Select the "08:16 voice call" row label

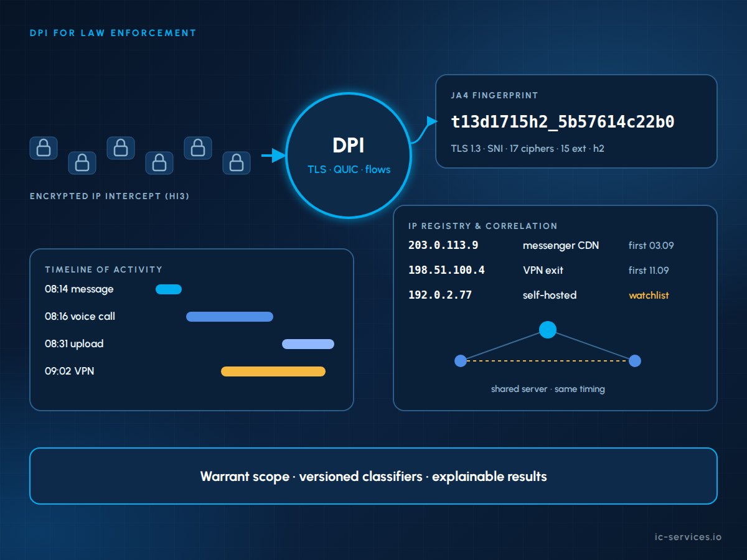[x=80, y=317]
